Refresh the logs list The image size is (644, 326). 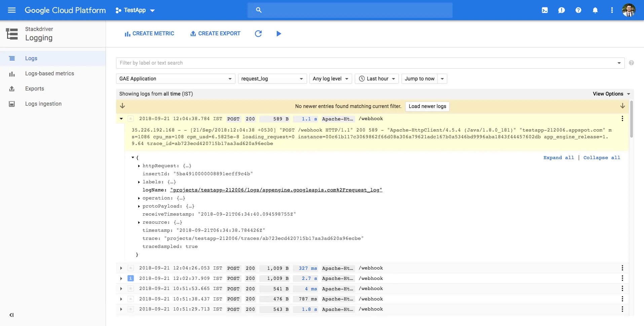(258, 34)
